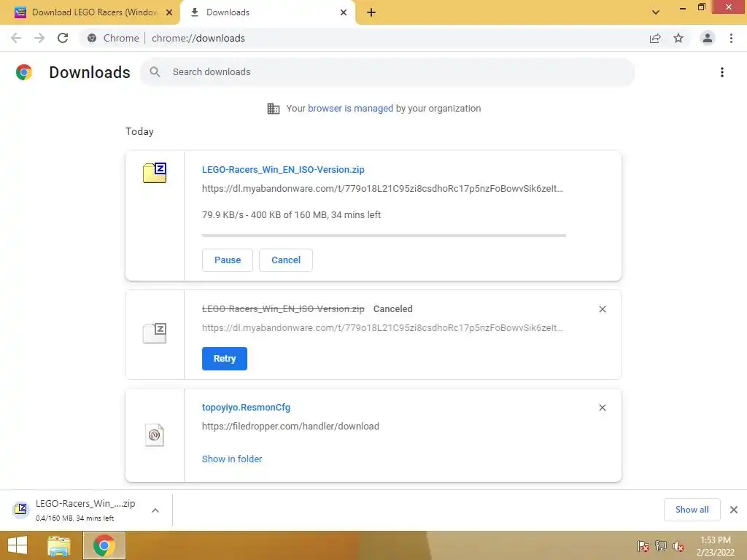Focus the Search downloads field
The height and width of the screenshot is (560, 747).
point(387,72)
